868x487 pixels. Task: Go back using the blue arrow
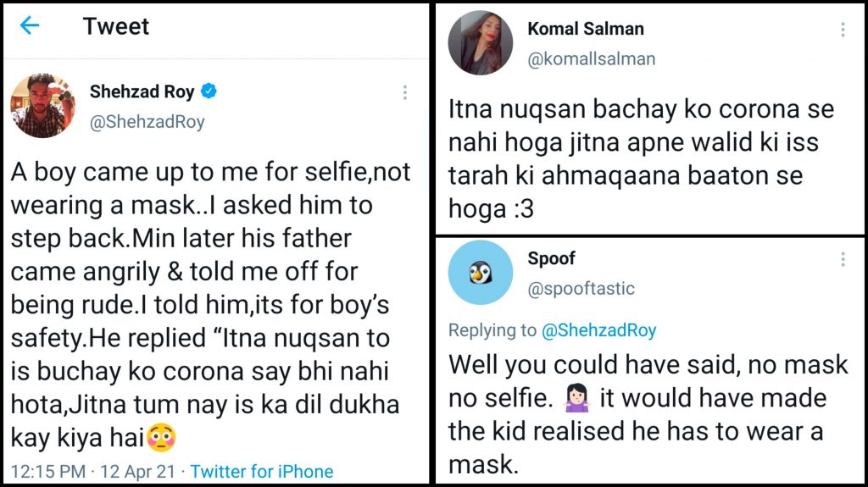pyautogui.click(x=30, y=26)
